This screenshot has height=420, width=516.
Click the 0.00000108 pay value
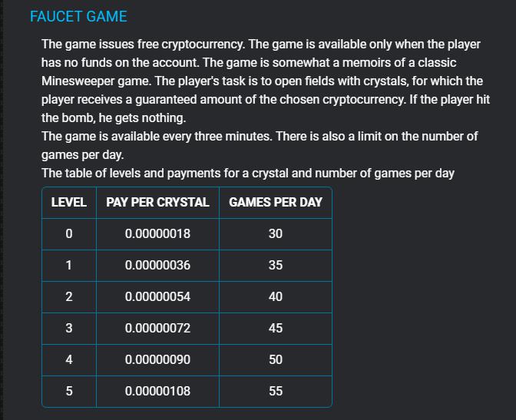[x=157, y=392]
